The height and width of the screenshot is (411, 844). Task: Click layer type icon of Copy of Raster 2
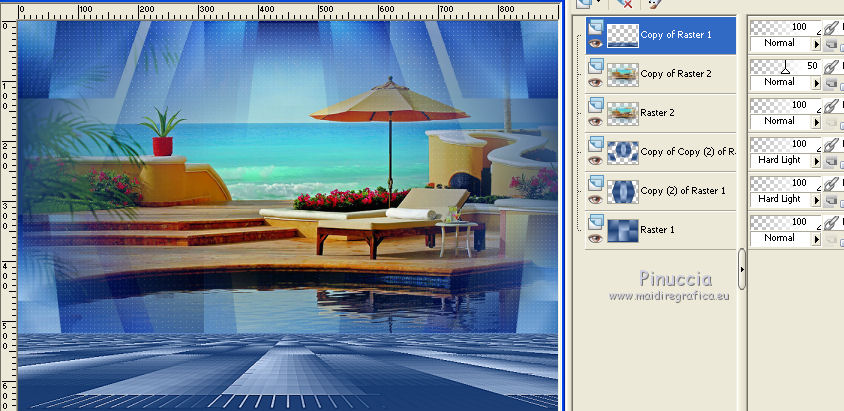pos(595,66)
